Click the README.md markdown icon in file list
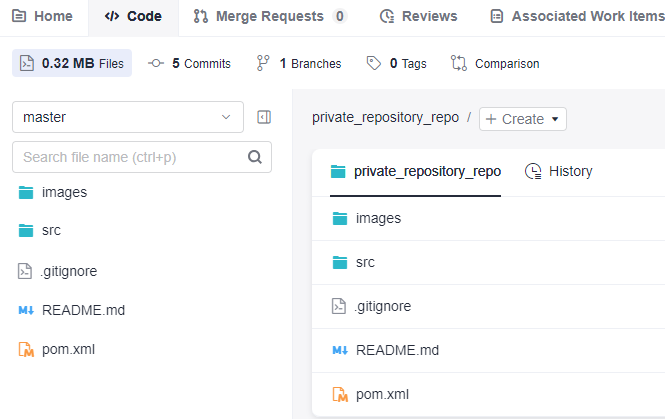This screenshot has width=665, height=419. 340,350
